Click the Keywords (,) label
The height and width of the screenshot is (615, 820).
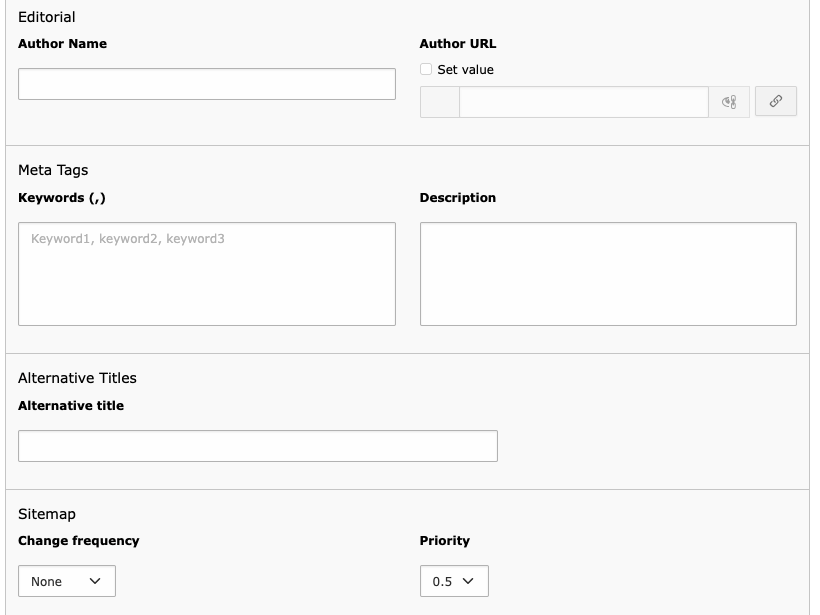click(62, 198)
